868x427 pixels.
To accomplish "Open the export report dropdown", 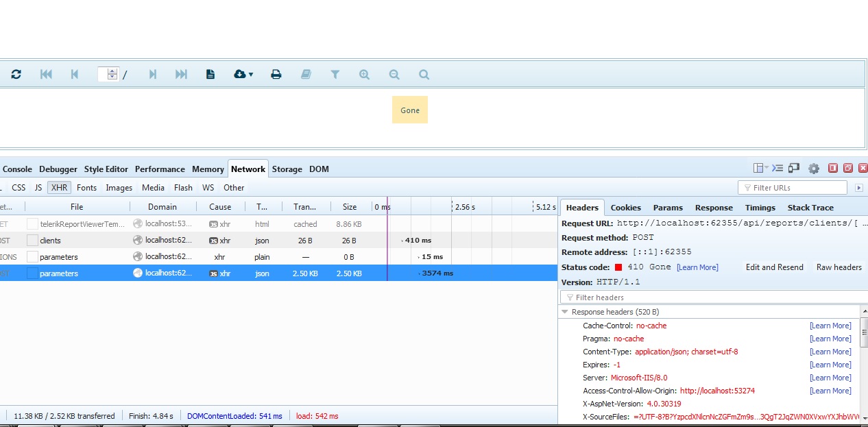I will point(243,75).
